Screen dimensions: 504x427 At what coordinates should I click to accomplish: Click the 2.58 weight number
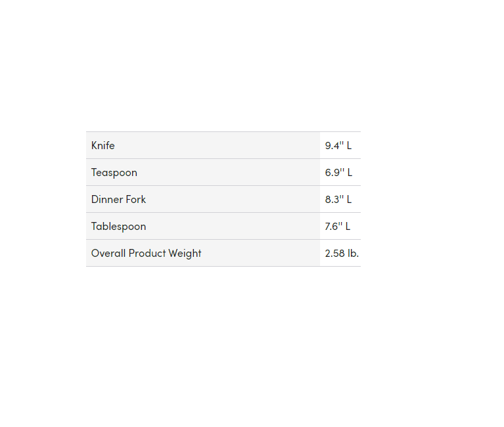(335, 254)
